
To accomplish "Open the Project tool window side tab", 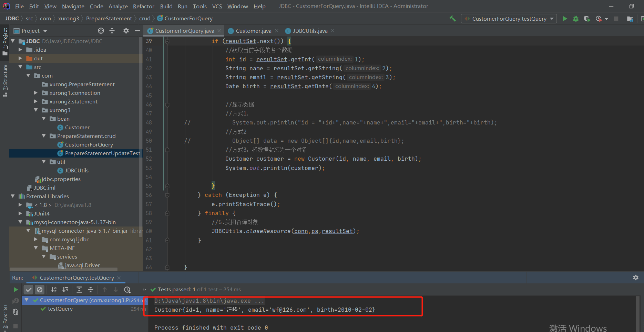I will (x=5, y=41).
